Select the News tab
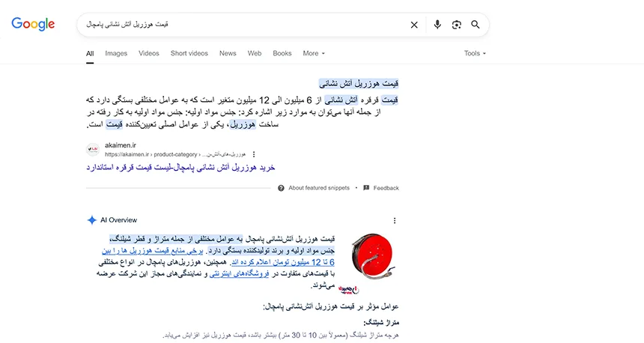Image resolution: width=644 pixels, height=343 pixels. (228, 53)
